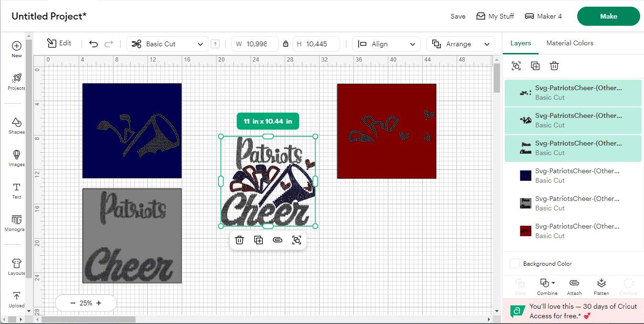
Task: Click duplicate icon below selected design
Action: pyautogui.click(x=259, y=240)
